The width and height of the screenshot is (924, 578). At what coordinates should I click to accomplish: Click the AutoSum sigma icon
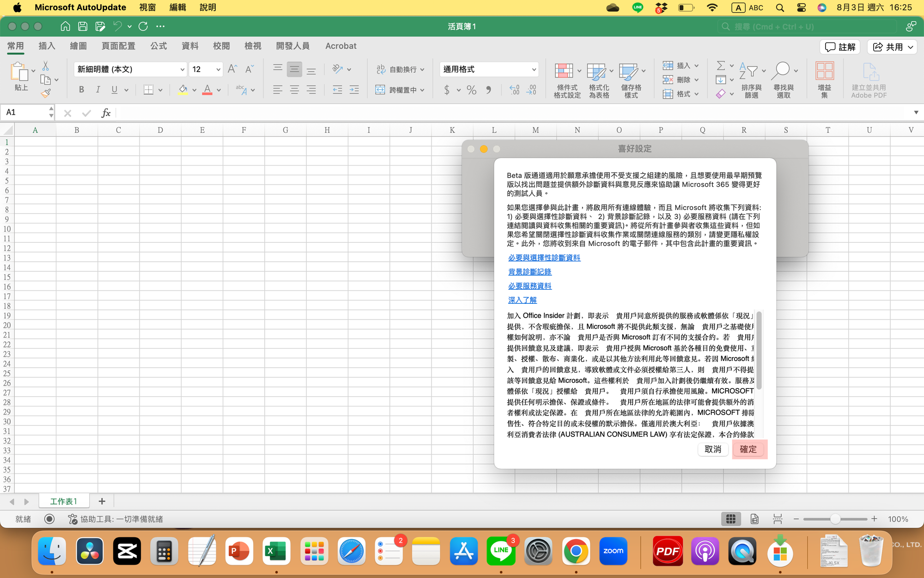[x=721, y=66]
